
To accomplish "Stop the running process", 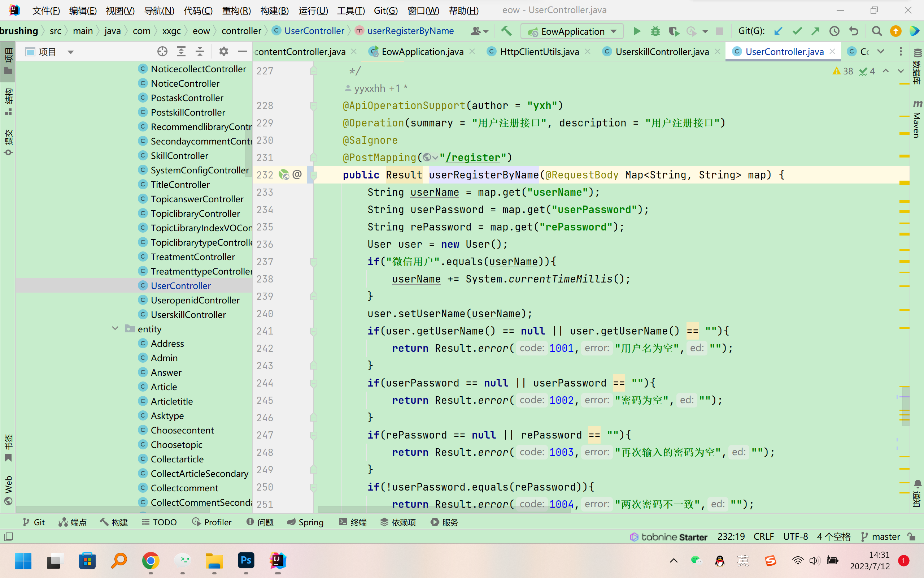I will [719, 31].
